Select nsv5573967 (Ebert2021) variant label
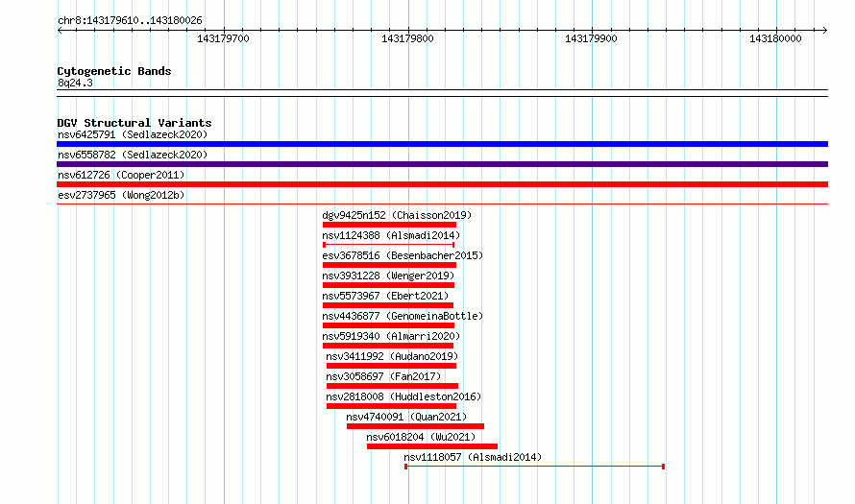 (x=385, y=296)
